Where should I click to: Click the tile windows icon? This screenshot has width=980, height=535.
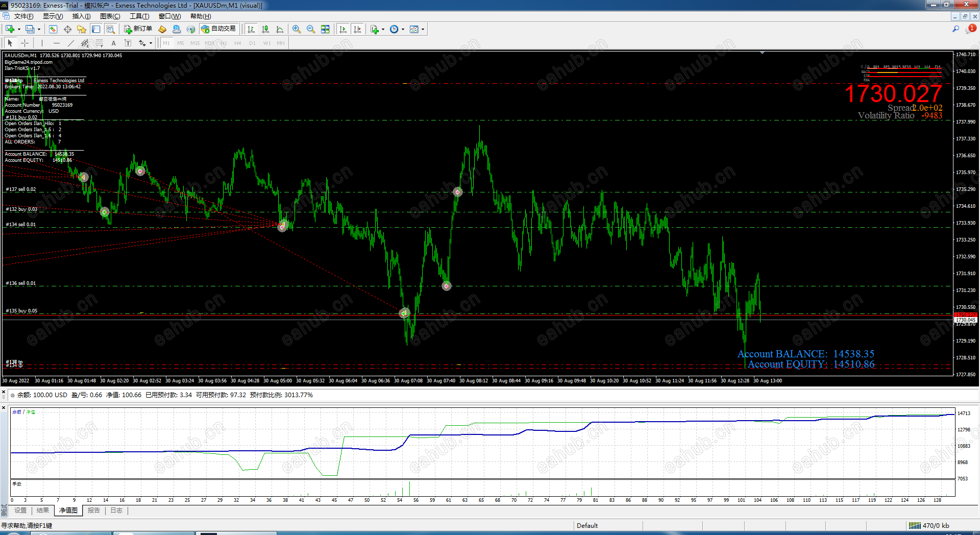click(x=325, y=29)
